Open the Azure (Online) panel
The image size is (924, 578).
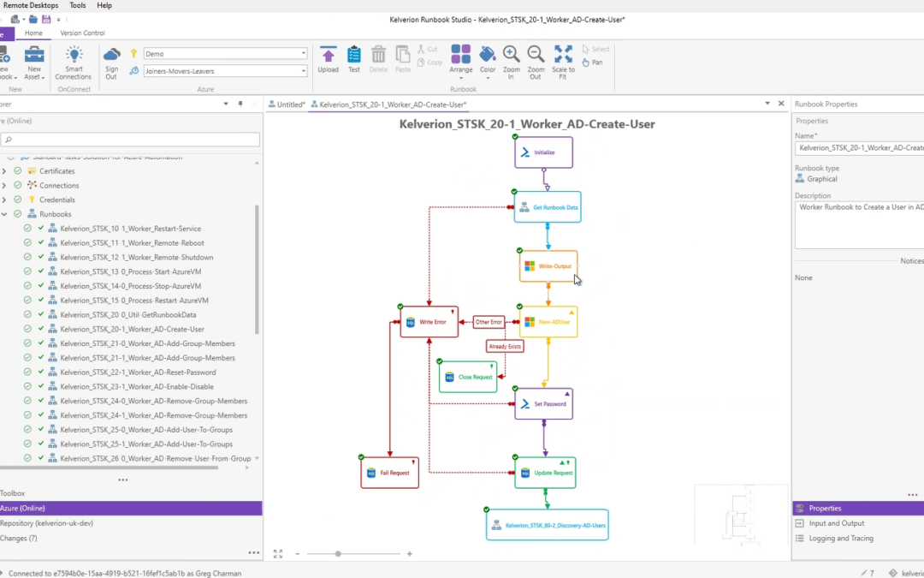click(x=131, y=508)
